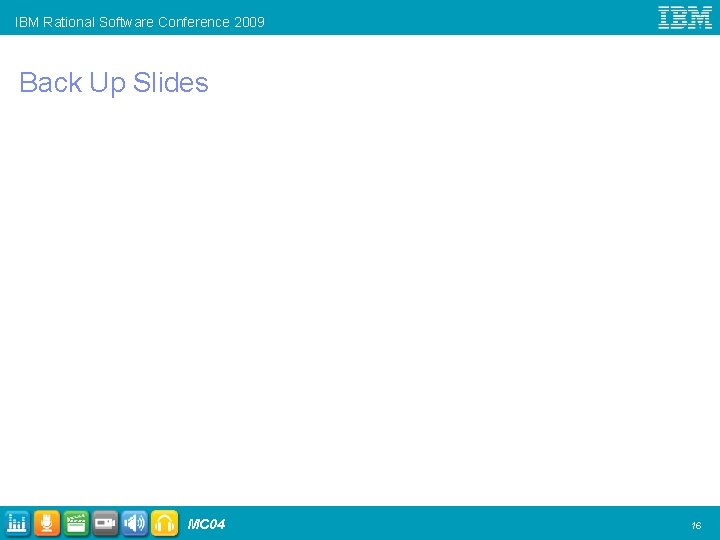Click the 'IBM Rational Software Conference 2009' header text
Image resolution: width=720 pixels, height=540 pixels.
point(140,22)
